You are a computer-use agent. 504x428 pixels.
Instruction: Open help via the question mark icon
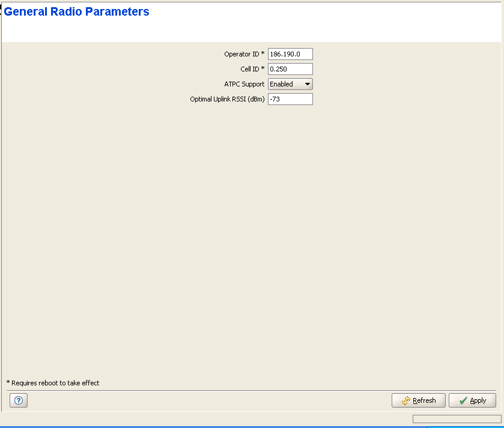pyautogui.click(x=18, y=400)
